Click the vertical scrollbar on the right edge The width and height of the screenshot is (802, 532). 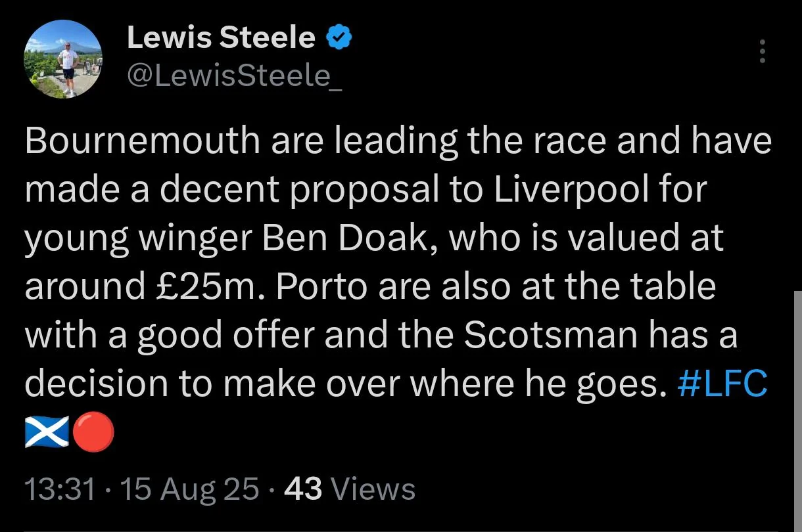pyautogui.click(x=798, y=409)
